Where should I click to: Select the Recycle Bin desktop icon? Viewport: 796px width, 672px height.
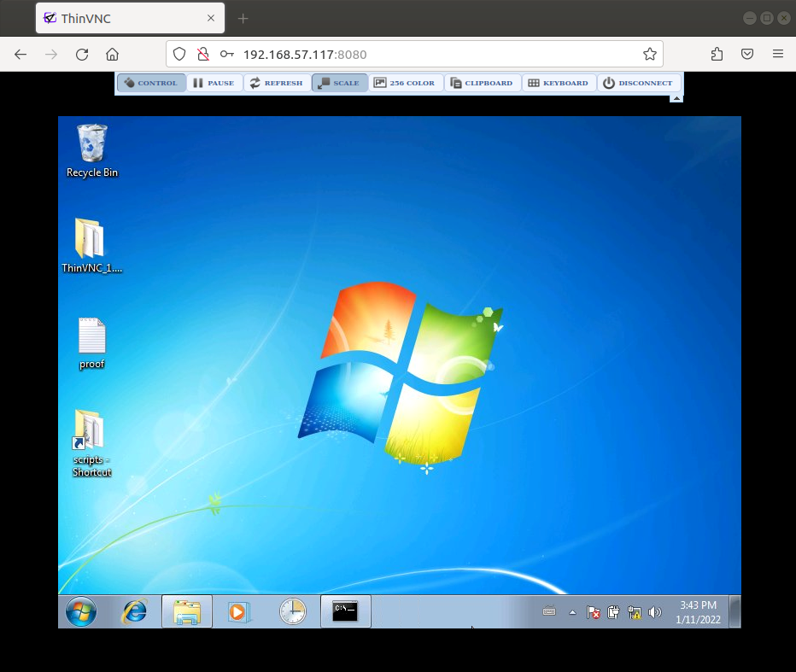tap(92, 151)
